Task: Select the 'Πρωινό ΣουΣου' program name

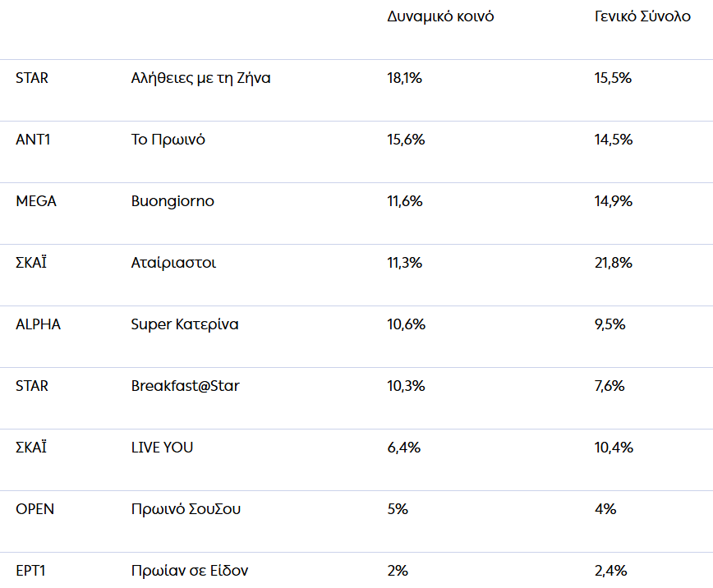Action: coord(186,509)
